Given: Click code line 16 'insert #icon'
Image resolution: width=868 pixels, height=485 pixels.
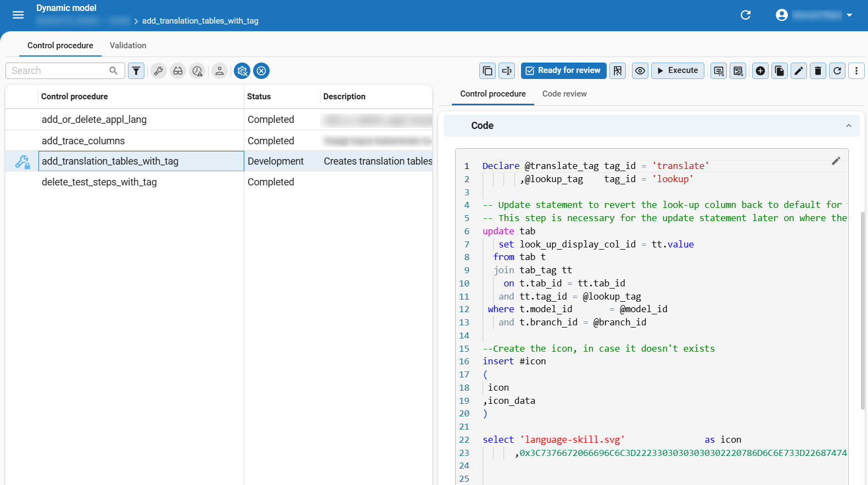Looking at the screenshot, I should click(x=514, y=361).
